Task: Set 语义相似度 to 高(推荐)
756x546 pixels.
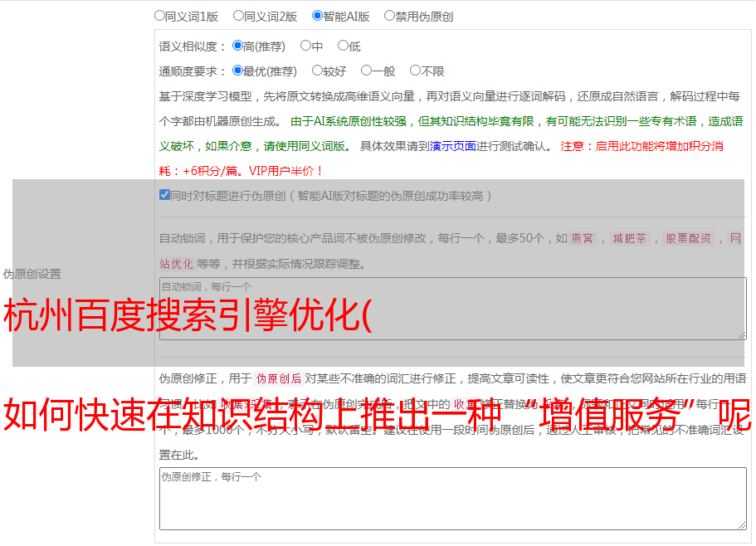Action: [237, 46]
